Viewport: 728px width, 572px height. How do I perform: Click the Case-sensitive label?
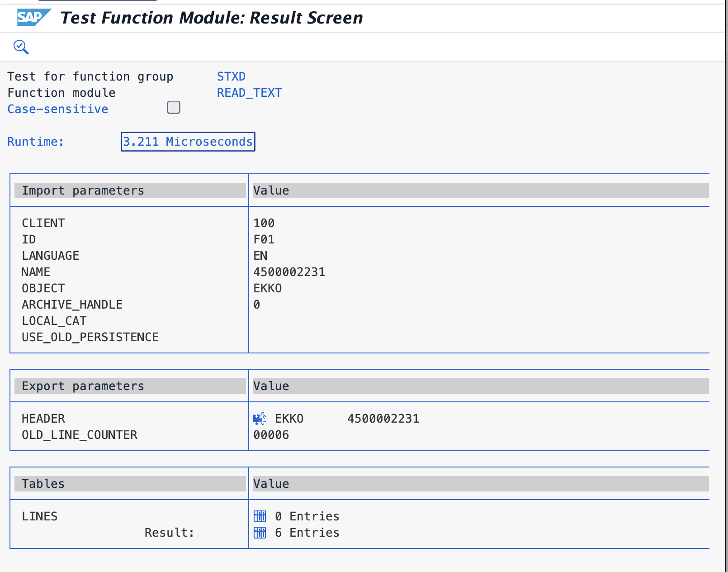click(58, 109)
